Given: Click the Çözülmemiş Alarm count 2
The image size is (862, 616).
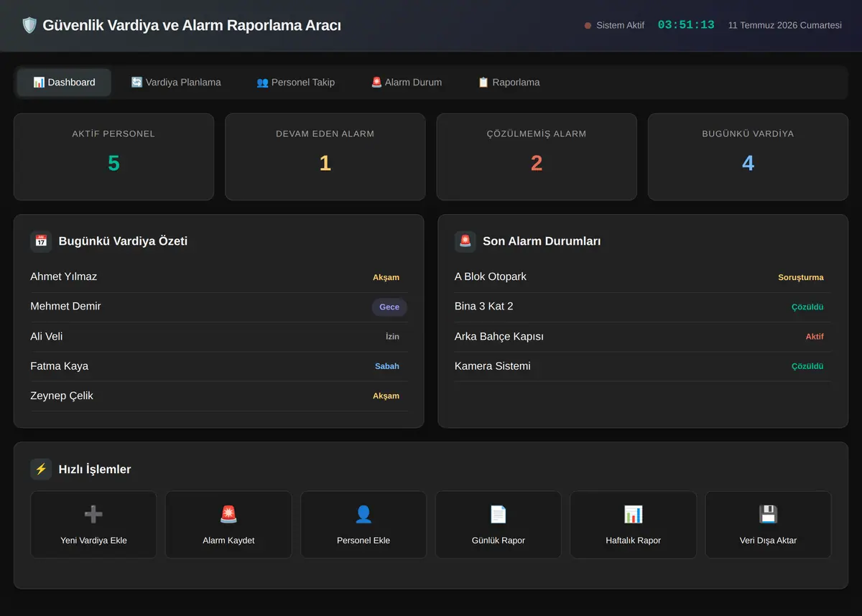Looking at the screenshot, I should click(537, 164).
